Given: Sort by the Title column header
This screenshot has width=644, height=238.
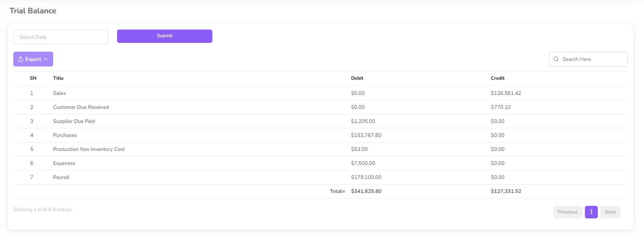Looking at the screenshot, I should coord(58,78).
